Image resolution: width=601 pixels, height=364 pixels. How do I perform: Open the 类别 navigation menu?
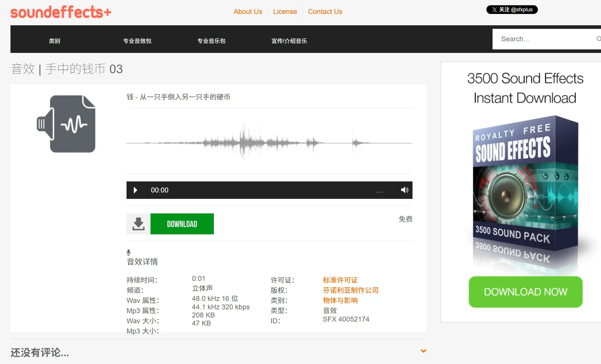54,41
